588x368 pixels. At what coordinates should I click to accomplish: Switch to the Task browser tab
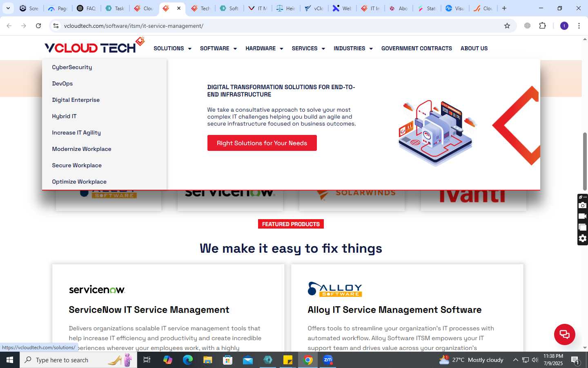pos(115,8)
